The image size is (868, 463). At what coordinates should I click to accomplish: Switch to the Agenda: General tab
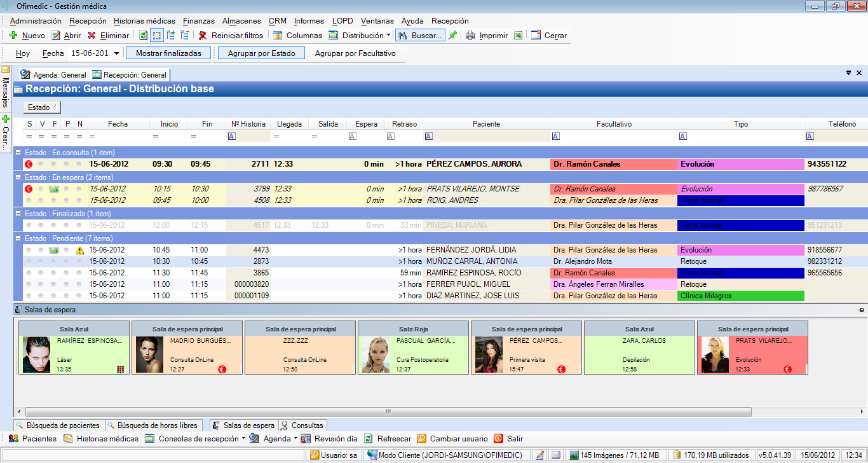pyautogui.click(x=53, y=75)
